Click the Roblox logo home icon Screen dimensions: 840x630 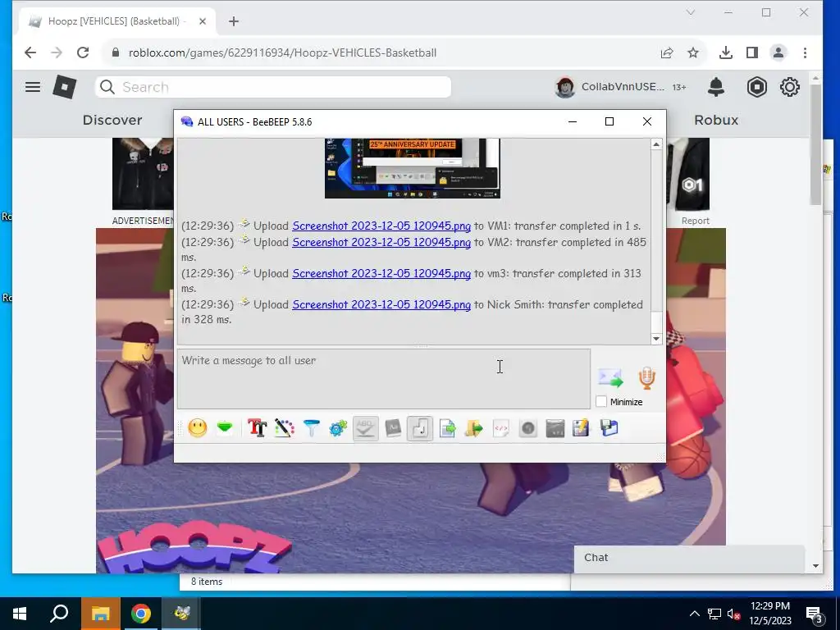tap(64, 87)
